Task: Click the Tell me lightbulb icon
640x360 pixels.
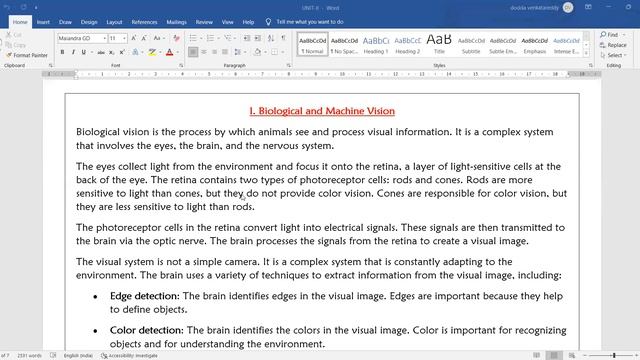Action: 268,22
